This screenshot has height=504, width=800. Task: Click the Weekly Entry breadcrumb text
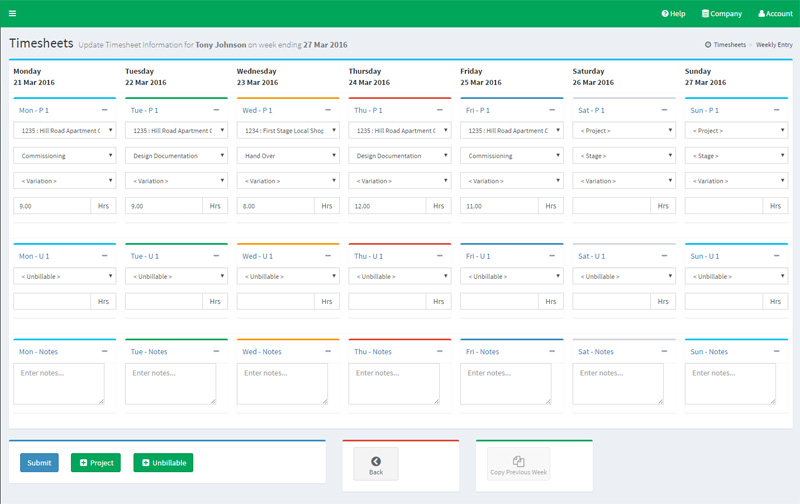pos(774,45)
